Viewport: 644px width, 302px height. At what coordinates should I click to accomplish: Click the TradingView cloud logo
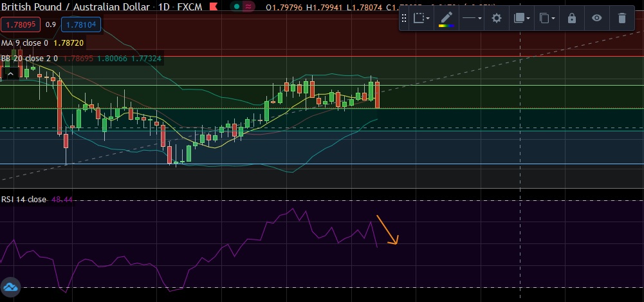10,287
